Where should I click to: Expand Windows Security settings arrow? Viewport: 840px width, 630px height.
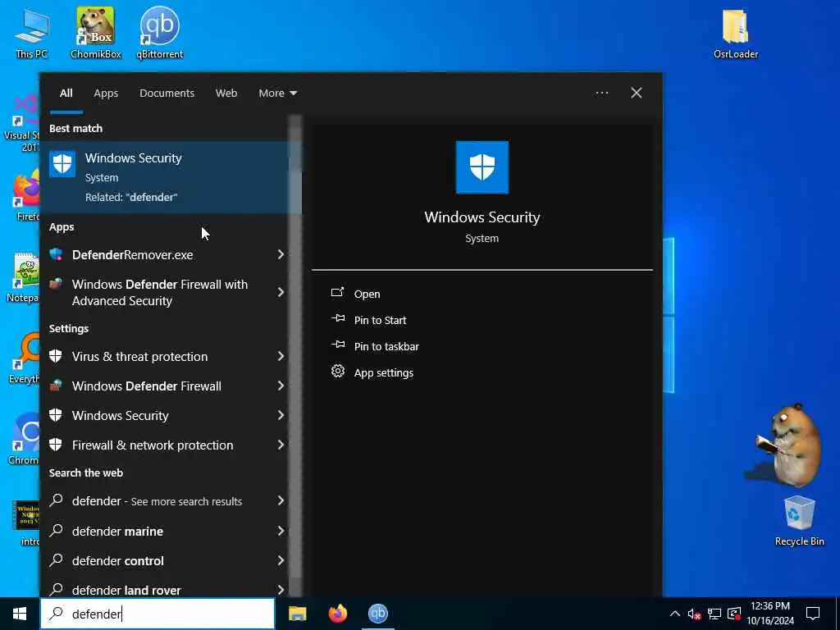tap(281, 415)
